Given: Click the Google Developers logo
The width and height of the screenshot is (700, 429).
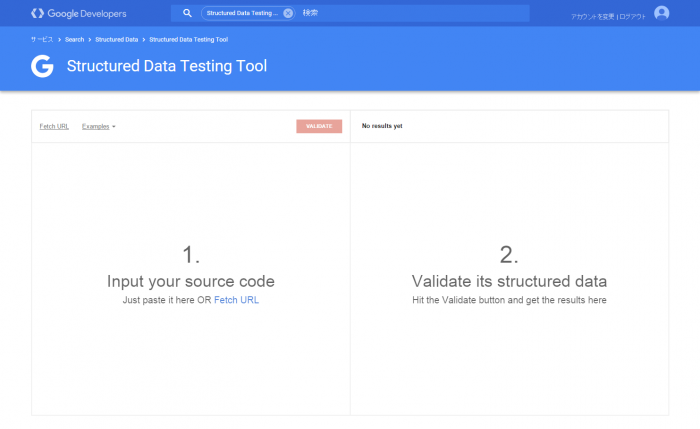Looking at the screenshot, I should tap(79, 13).
